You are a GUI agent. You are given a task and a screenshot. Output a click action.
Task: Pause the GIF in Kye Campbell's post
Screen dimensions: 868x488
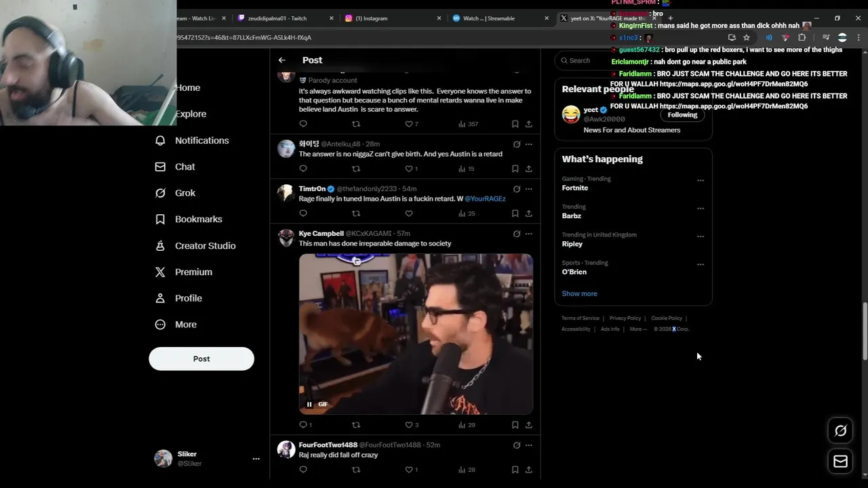pyautogui.click(x=309, y=405)
